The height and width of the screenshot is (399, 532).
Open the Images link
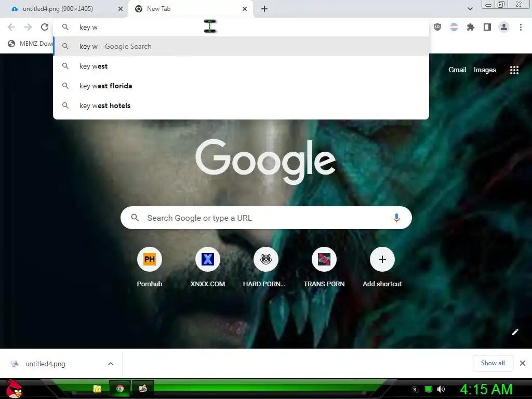[x=485, y=70]
